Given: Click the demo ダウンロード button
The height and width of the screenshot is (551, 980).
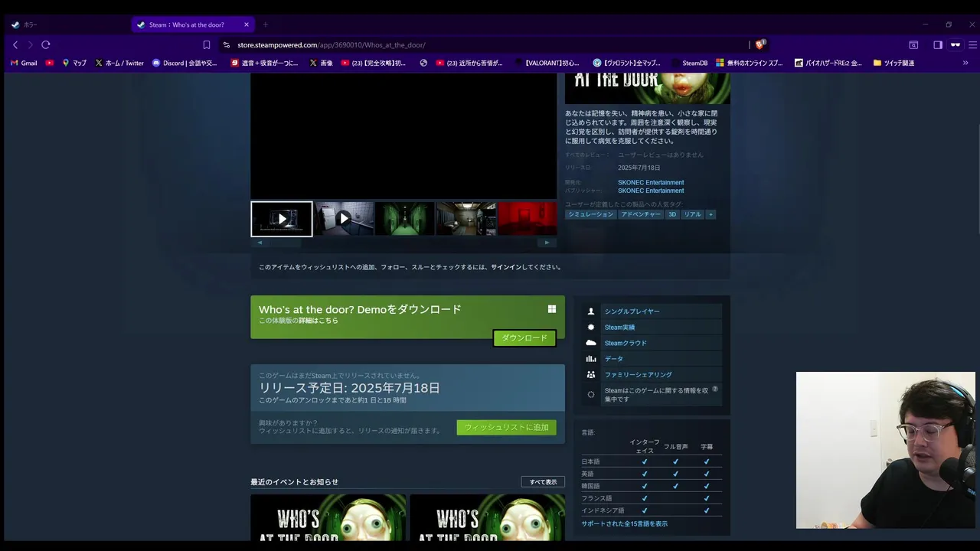Looking at the screenshot, I should pyautogui.click(x=524, y=338).
